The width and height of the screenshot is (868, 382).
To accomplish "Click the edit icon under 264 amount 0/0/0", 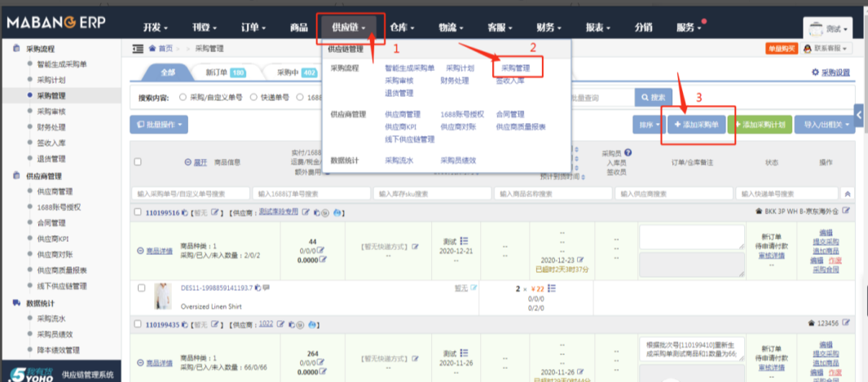I will point(319,362).
